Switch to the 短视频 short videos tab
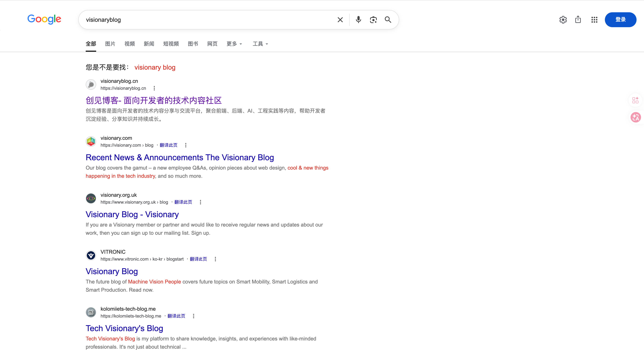Image resolution: width=644 pixels, height=357 pixels. tap(171, 44)
